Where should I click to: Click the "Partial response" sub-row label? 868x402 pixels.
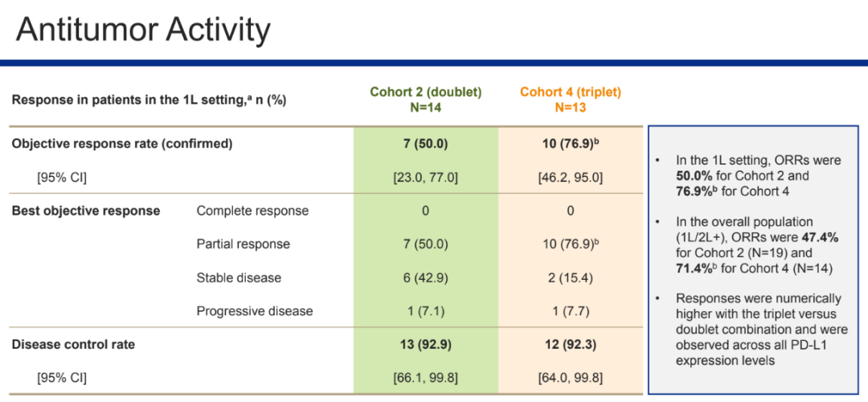(x=244, y=244)
